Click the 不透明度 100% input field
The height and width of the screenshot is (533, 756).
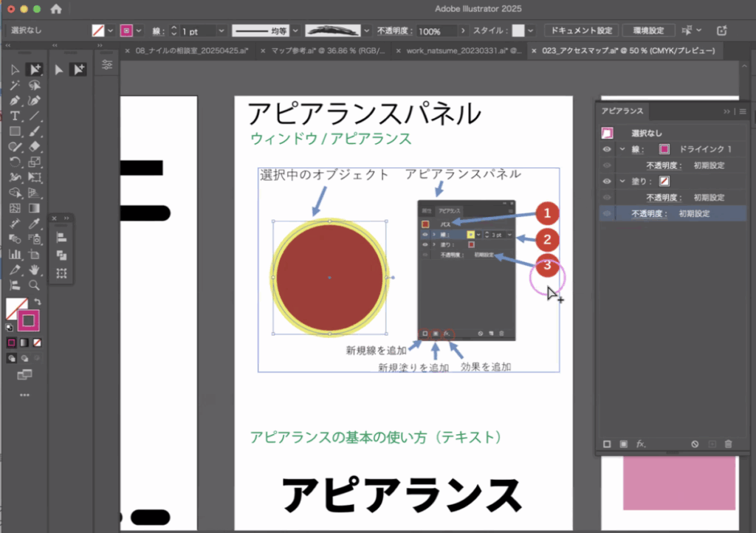pos(436,32)
